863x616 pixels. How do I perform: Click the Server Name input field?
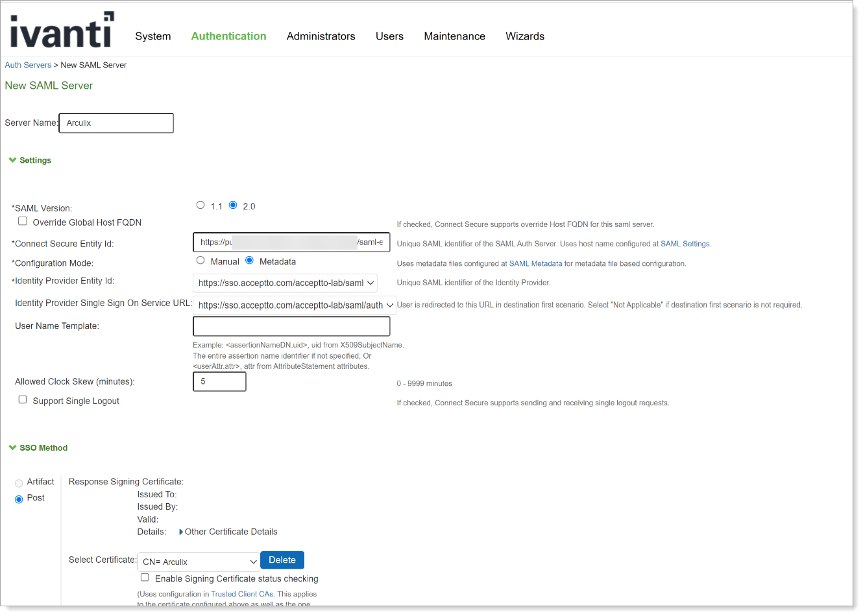point(116,123)
